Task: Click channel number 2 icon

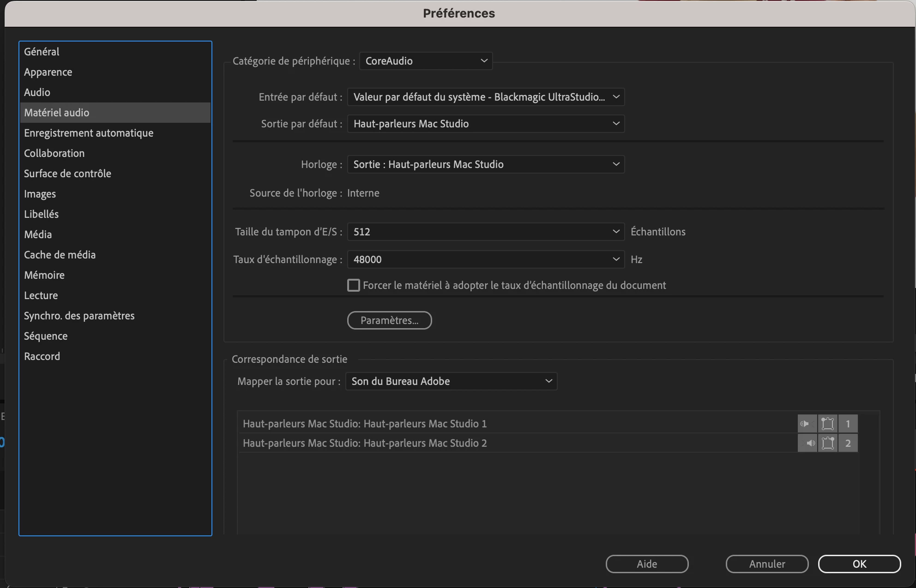Action: click(x=848, y=443)
